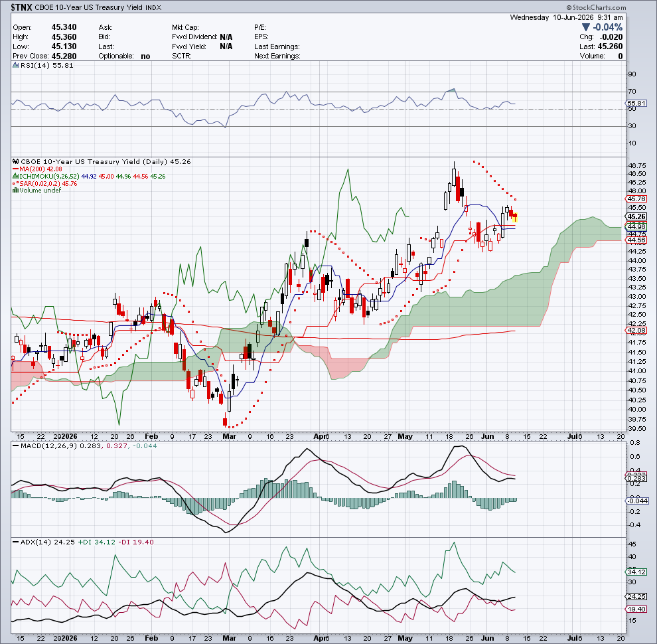Viewport: 657px width, 644px height.
Task: Click the 45.76 SAR price tag
Action: coord(636,199)
